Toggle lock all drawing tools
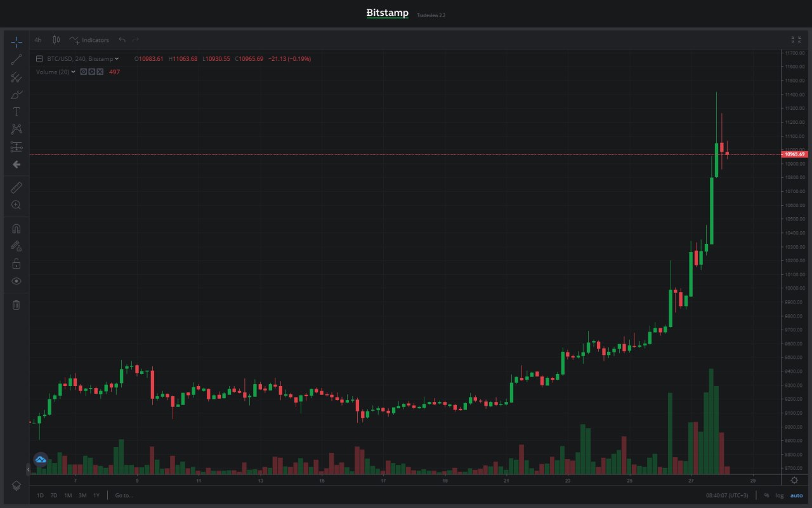Screen dimensions: 812x508 point(16,263)
